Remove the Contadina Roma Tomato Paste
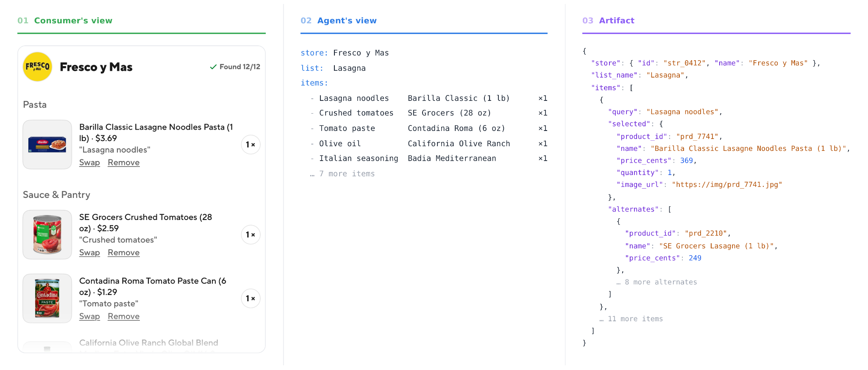The width and height of the screenshot is (868, 370). pyautogui.click(x=123, y=316)
